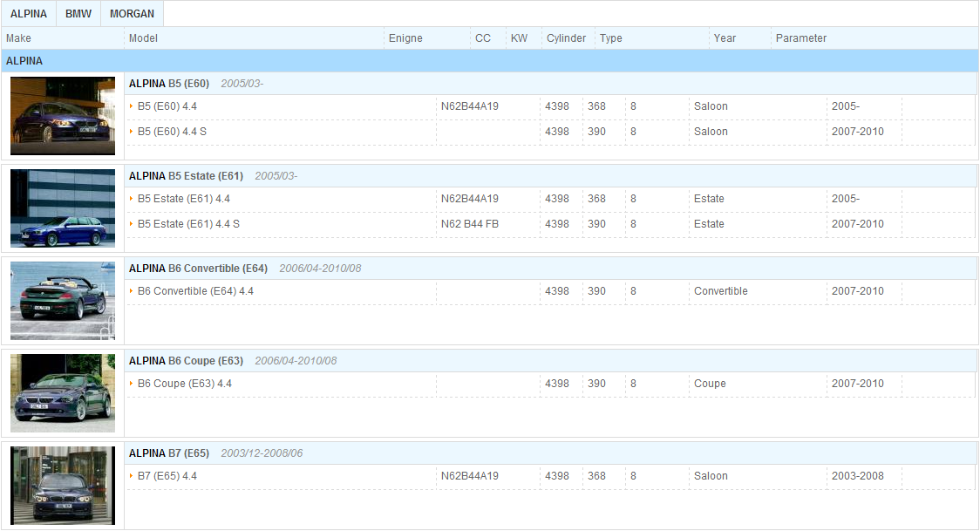Click the orange arrow beside B5 (E60) 4.4
The height and width of the screenshot is (531, 980).
[132, 106]
